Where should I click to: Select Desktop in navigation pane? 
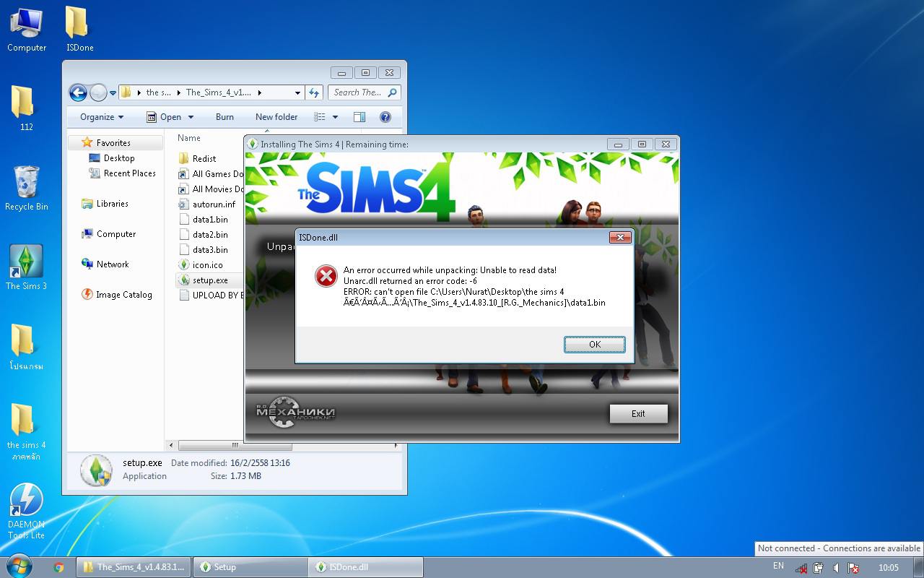coord(112,158)
